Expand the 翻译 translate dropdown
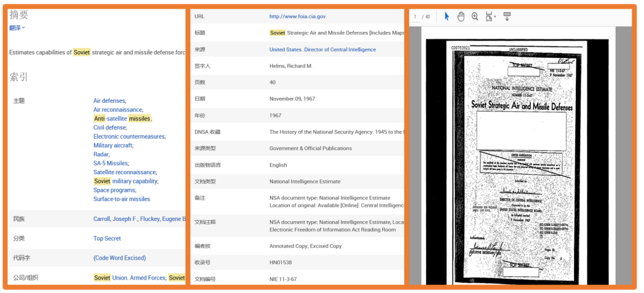 coord(17,28)
